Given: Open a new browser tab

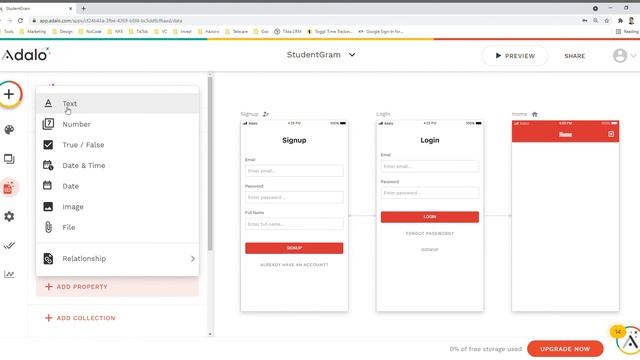Looking at the screenshot, I should point(83,8).
